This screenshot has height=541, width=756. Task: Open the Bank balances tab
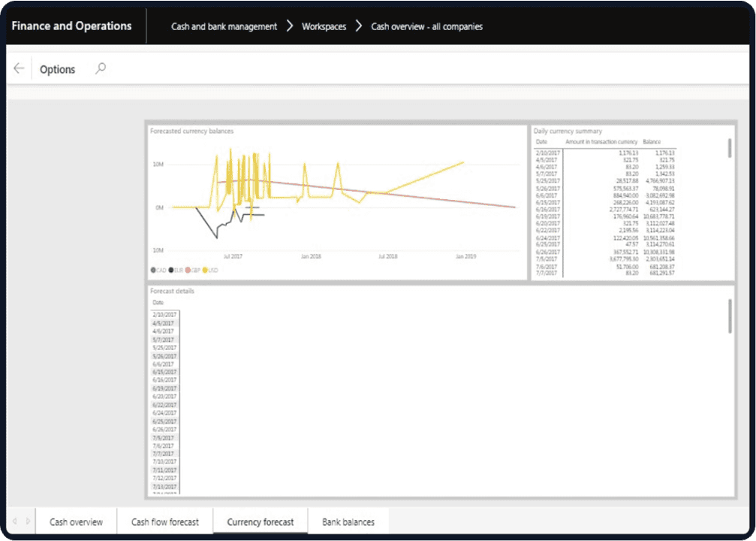tap(348, 521)
